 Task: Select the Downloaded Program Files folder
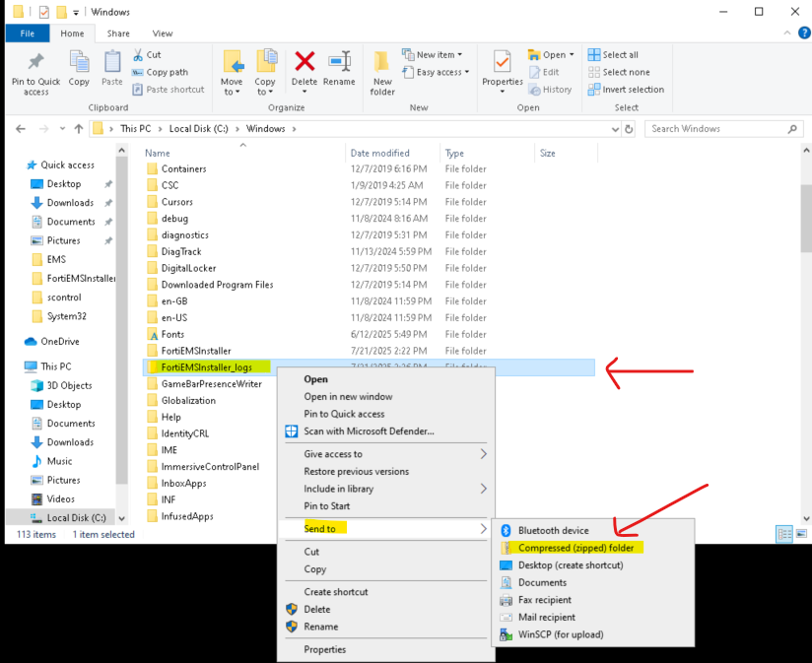pos(369,285)
